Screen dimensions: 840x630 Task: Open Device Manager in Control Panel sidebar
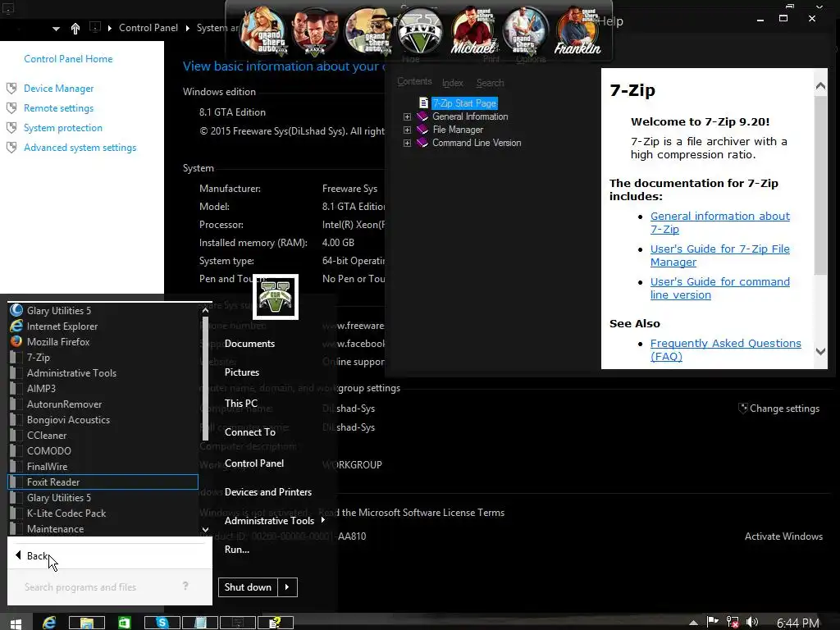[x=59, y=89]
